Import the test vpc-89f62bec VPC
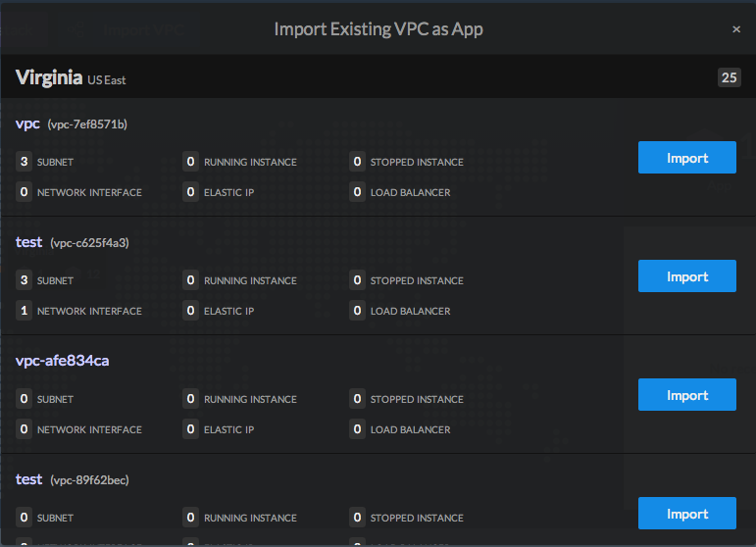 [x=687, y=514]
